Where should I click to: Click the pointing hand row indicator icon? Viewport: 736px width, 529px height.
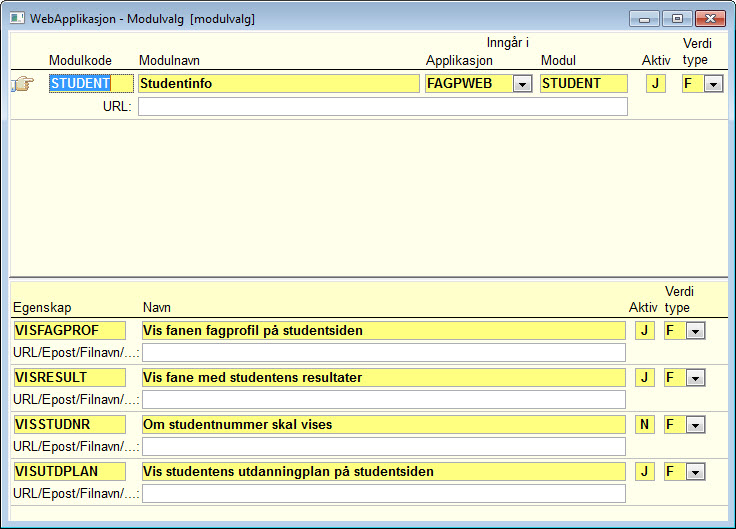click(x=23, y=84)
